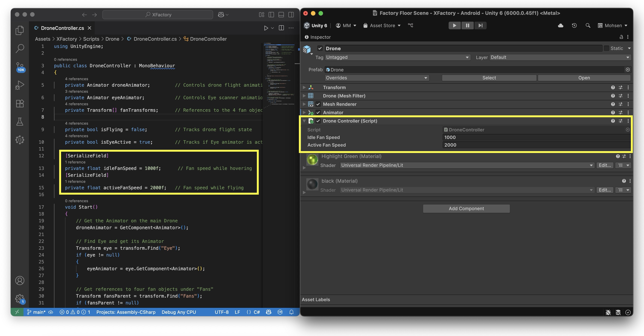644x336 pixels.
Task: Open Run and Debug sidebar view
Action: click(20, 85)
